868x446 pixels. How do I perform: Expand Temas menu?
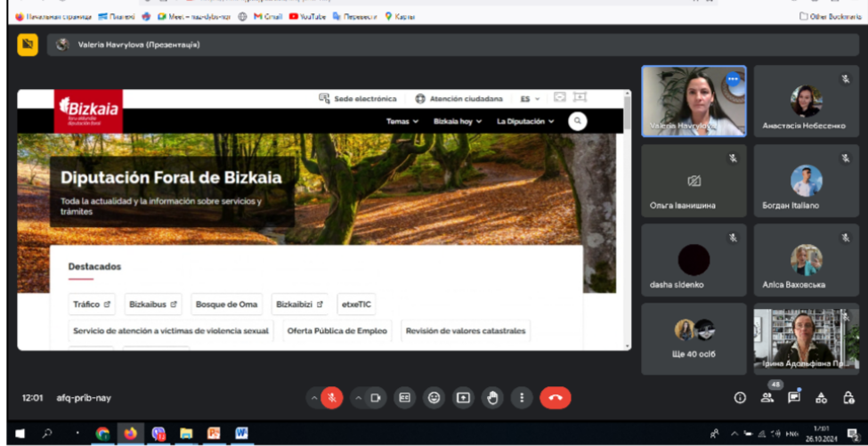(402, 121)
